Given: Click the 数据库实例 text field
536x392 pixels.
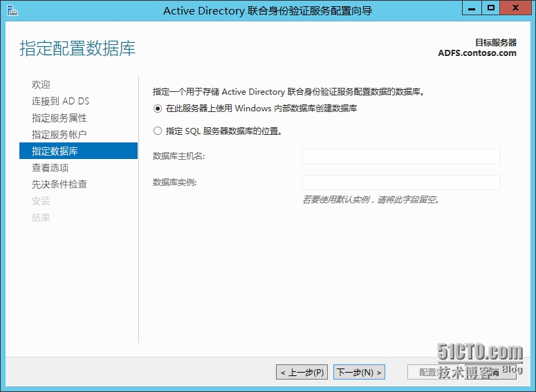Looking at the screenshot, I should [x=400, y=183].
